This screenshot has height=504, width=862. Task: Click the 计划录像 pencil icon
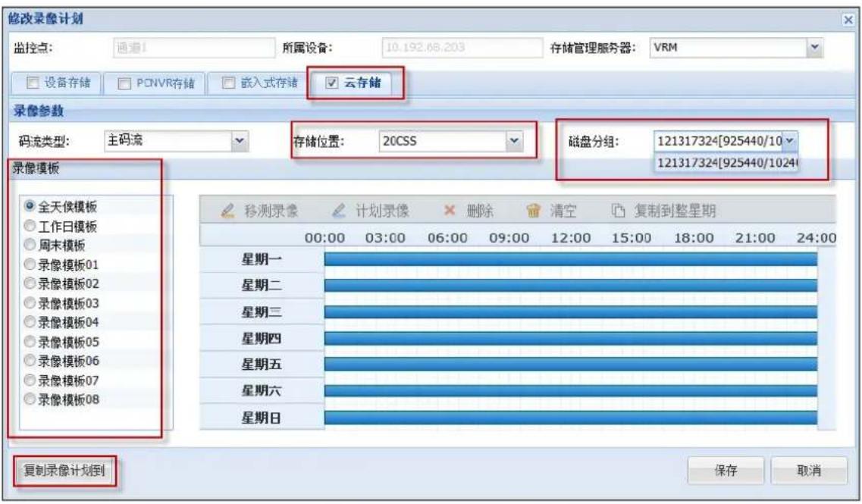339,211
